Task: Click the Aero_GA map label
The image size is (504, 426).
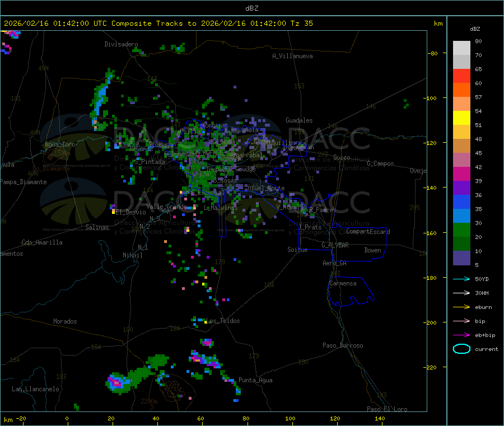Action: [x=334, y=263]
